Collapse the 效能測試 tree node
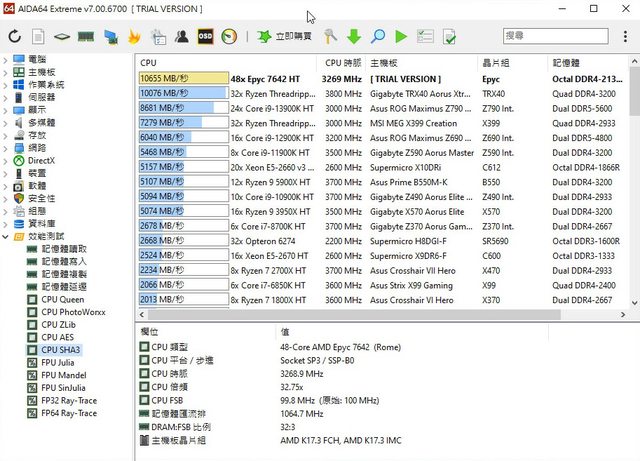This screenshot has width=640, height=461. pyautogui.click(x=7, y=237)
